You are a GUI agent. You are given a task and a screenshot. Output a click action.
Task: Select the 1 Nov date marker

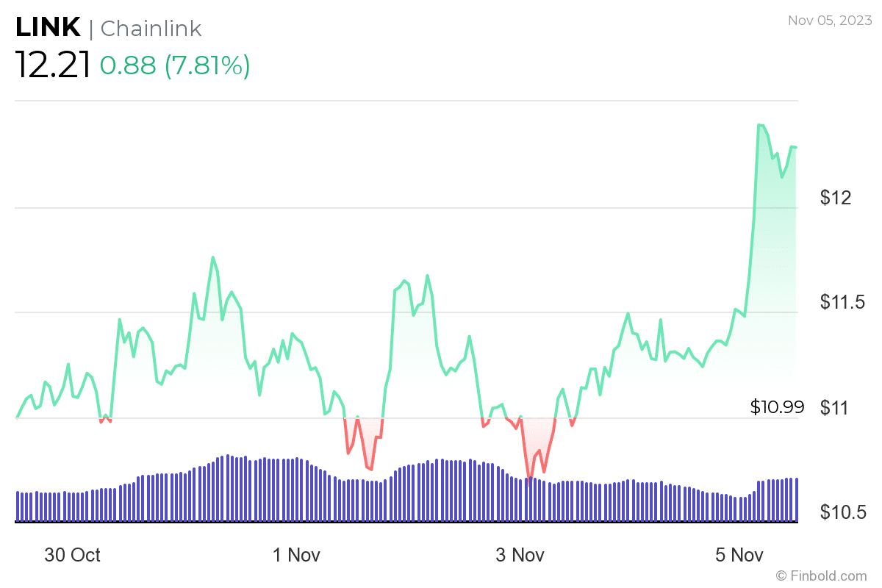296,555
